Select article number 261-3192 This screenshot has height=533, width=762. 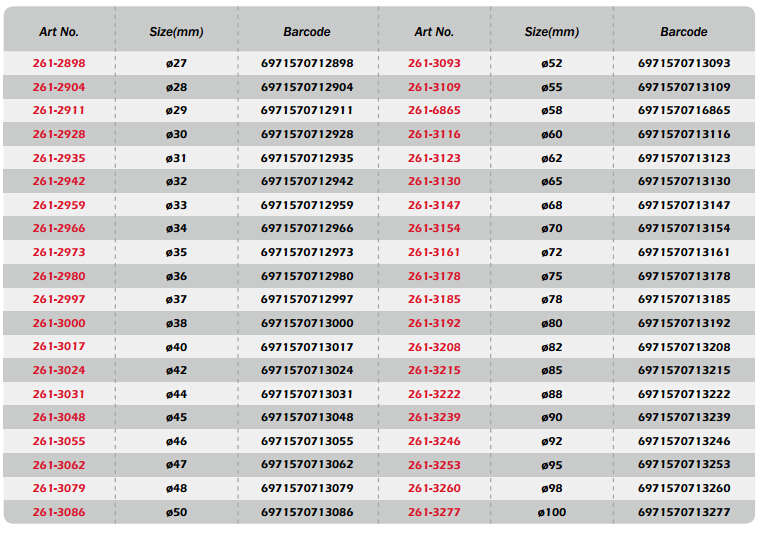[434, 323]
